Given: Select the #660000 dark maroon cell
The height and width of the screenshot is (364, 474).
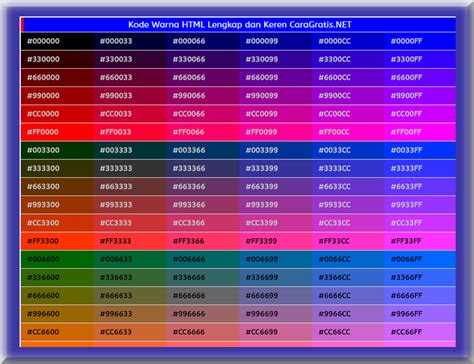Looking at the screenshot, I should [x=57, y=78].
